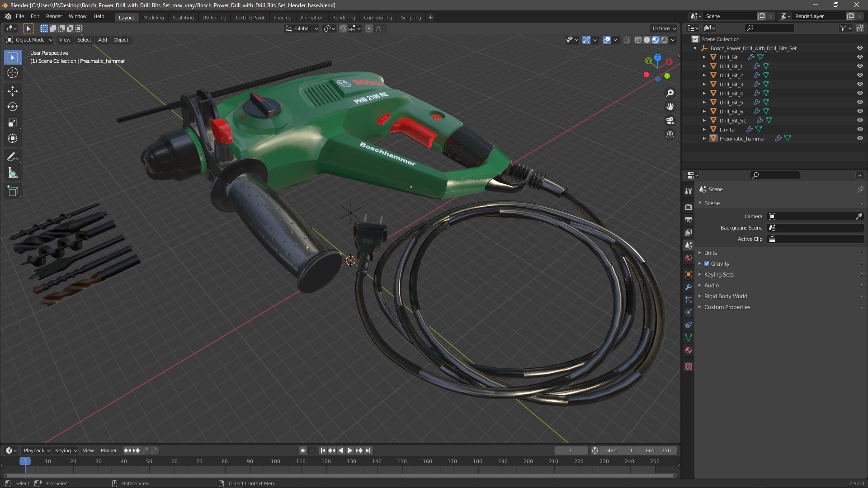Open View Layer properties tab icon
The width and height of the screenshot is (868, 488).
click(689, 232)
